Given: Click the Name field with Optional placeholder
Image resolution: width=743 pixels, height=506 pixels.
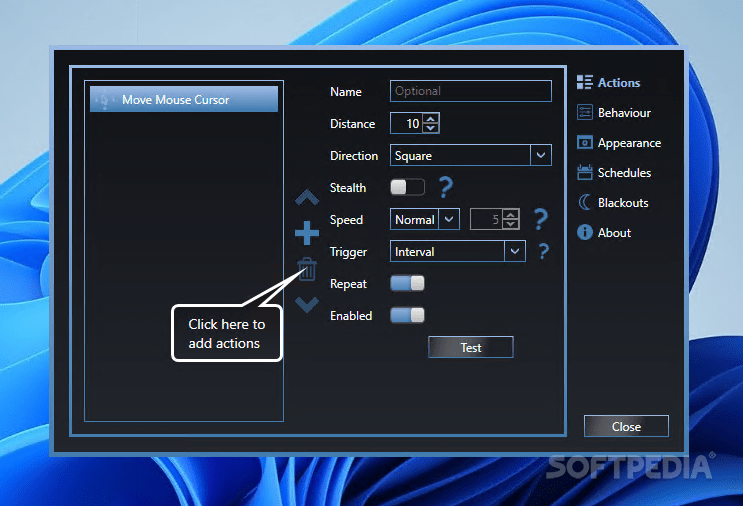Looking at the screenshot, I should pos(471,91).
